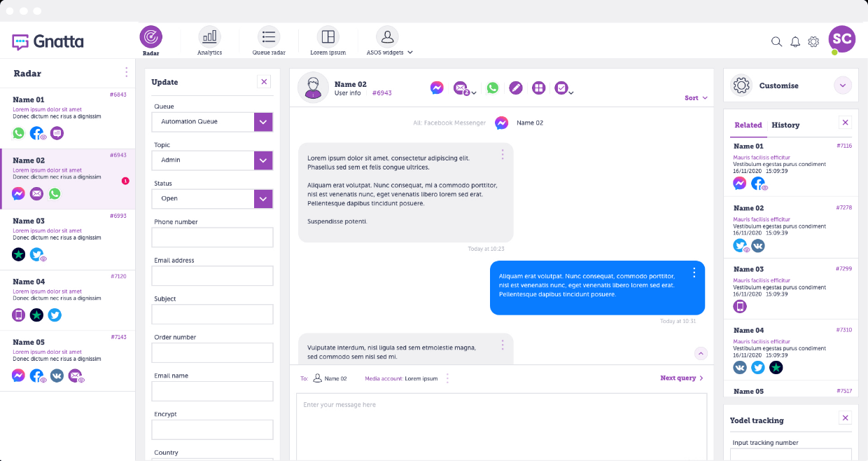Screen dimensions: 868x461
Task: Open the Status dropdown in Update panel
Action: (x=262, y=198)
